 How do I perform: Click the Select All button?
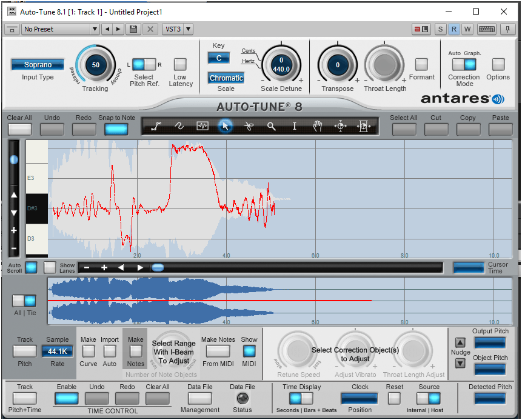[x=404, y=129]
